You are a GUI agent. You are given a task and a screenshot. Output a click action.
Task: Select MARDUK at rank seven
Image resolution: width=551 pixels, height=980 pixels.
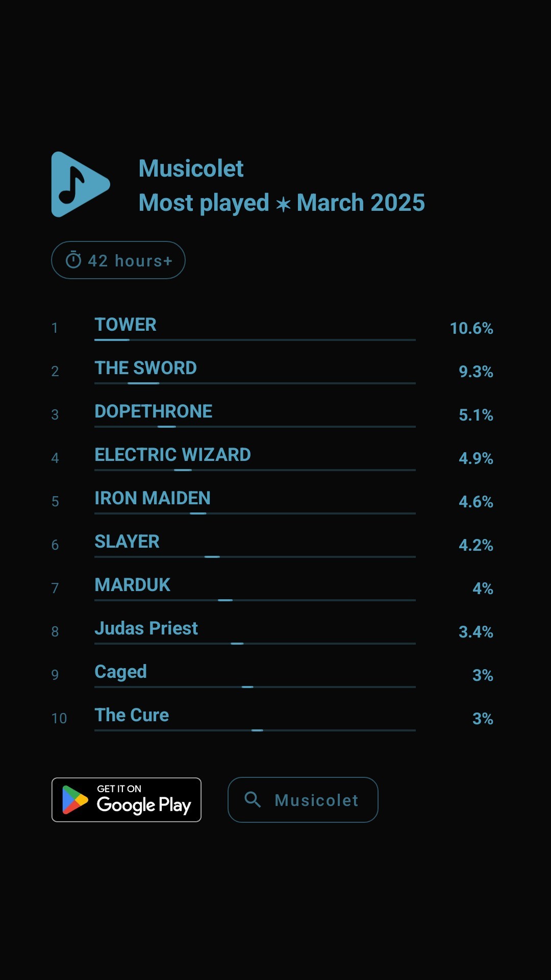click(x=133, y=585)
